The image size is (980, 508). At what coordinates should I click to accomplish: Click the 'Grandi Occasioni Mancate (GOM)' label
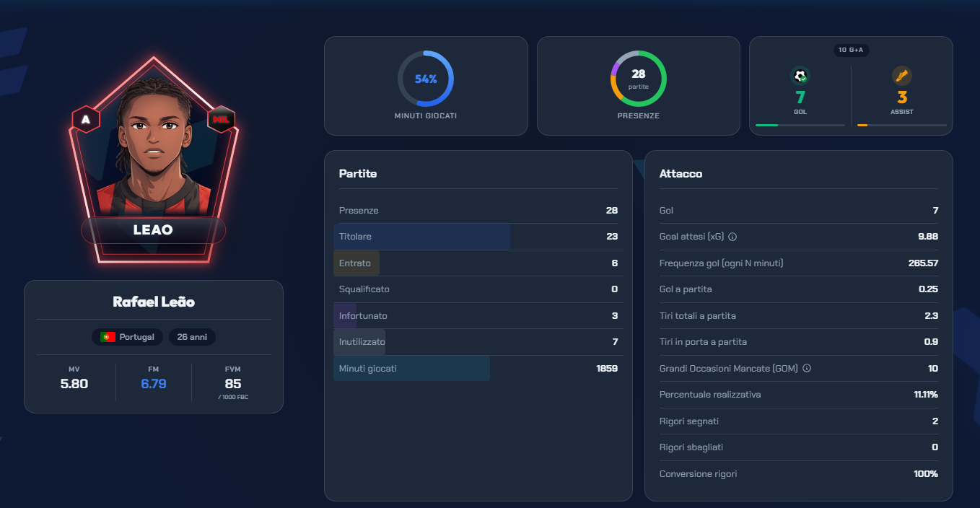click(x=729, y=368)
